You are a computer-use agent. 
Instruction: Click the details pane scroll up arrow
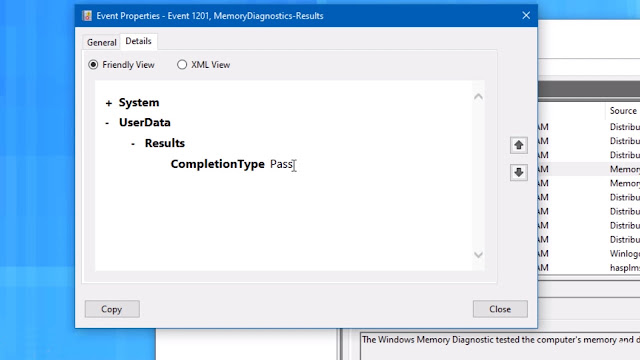pyautogui.click(x=478, y=97)
